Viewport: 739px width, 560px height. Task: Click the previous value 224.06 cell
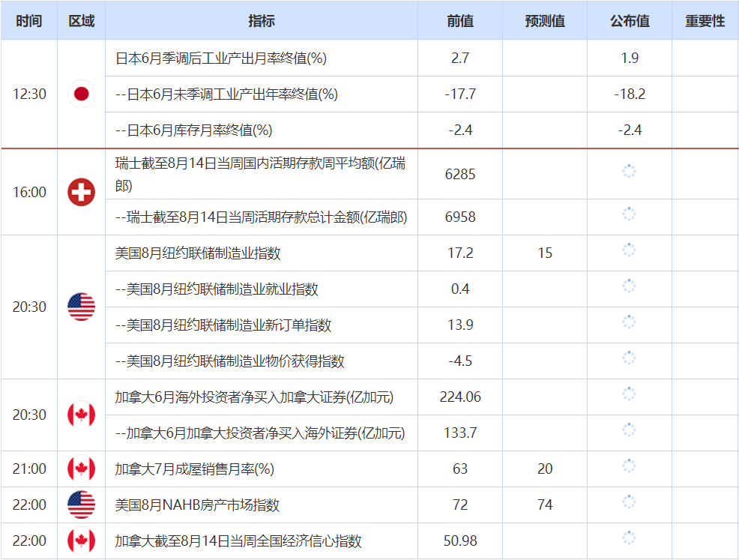tap(460, 397)
